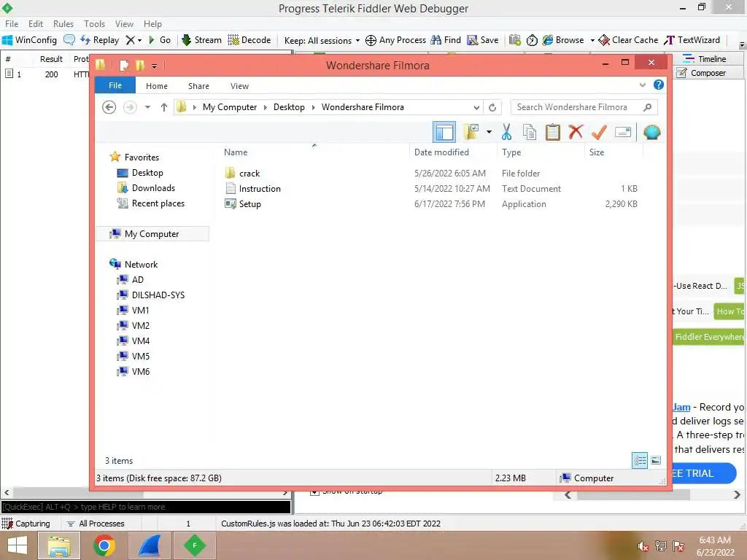Click the Copy icon in Explorer toolbar

tap(530, 132)
